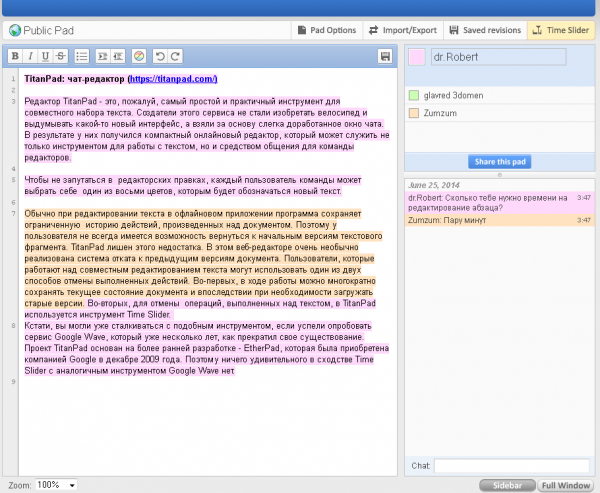Toggle bold formatting in the toolbar

click(x=17, y=55)
